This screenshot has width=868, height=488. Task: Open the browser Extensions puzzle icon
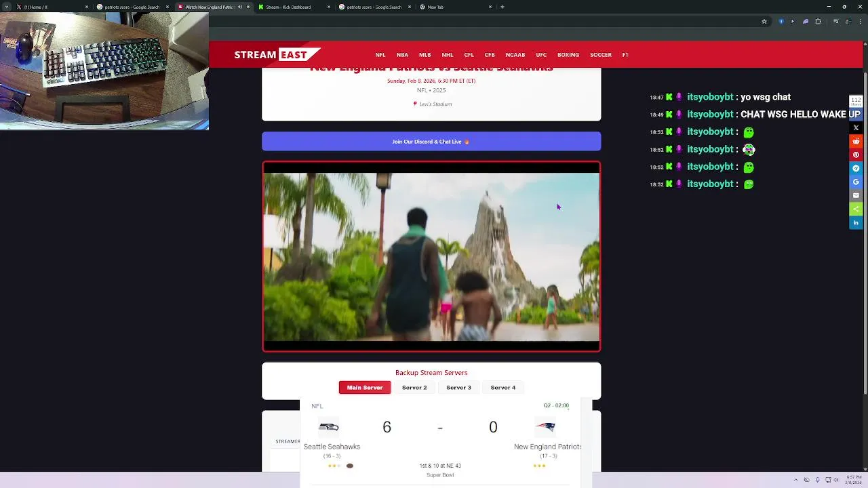(818, 22)
